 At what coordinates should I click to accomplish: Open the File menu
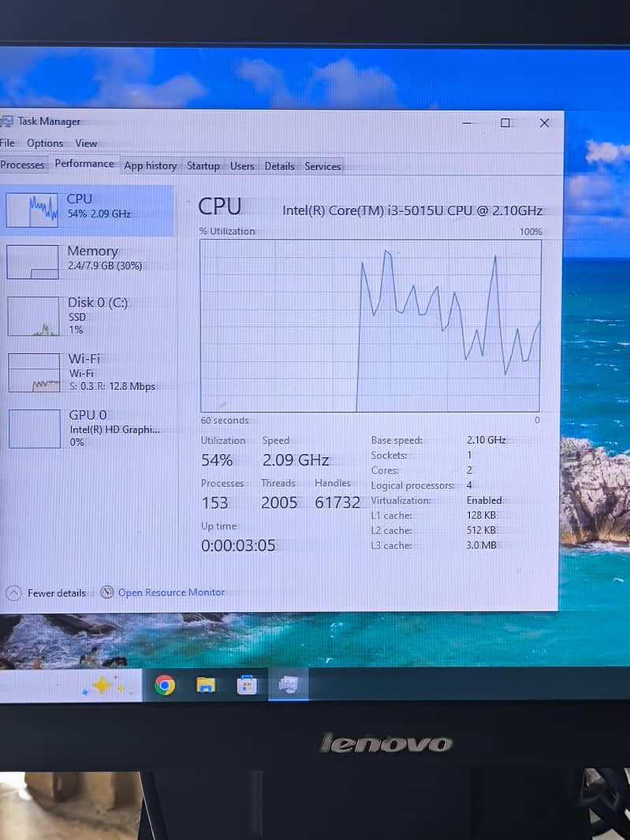(8, 143)
